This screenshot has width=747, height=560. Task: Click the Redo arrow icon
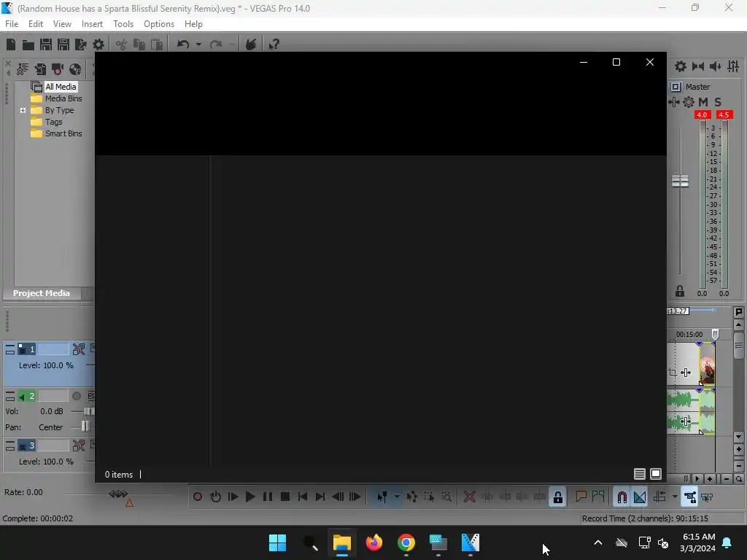216,44
